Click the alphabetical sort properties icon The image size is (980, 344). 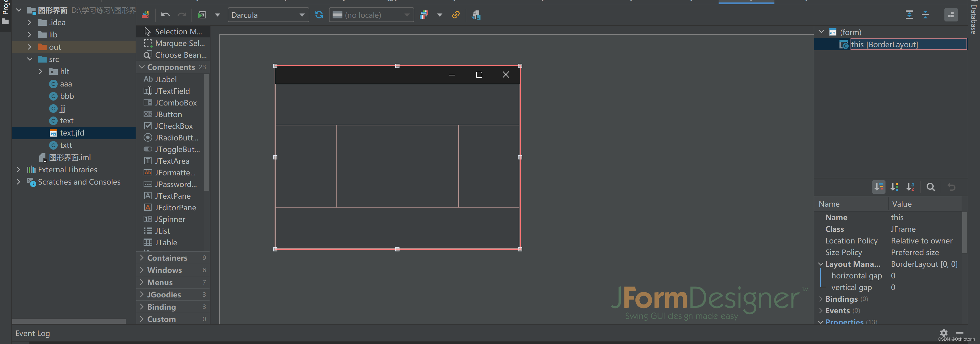click(x=910, y=187)
